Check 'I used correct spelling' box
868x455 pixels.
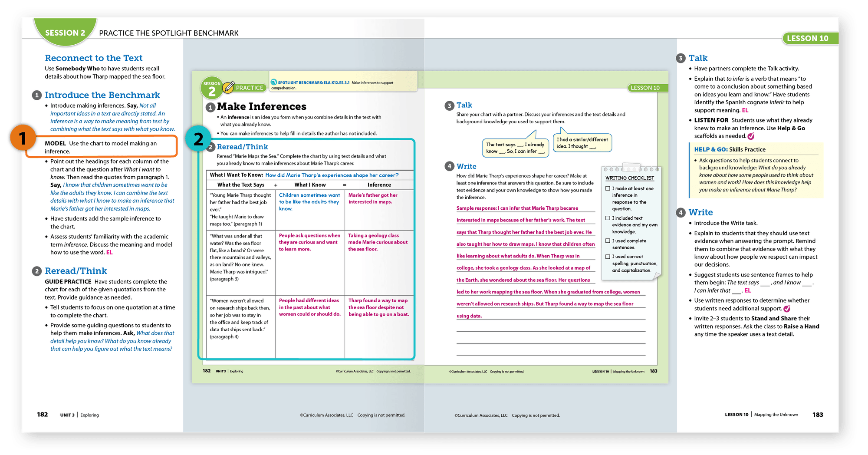coord(608,257)
